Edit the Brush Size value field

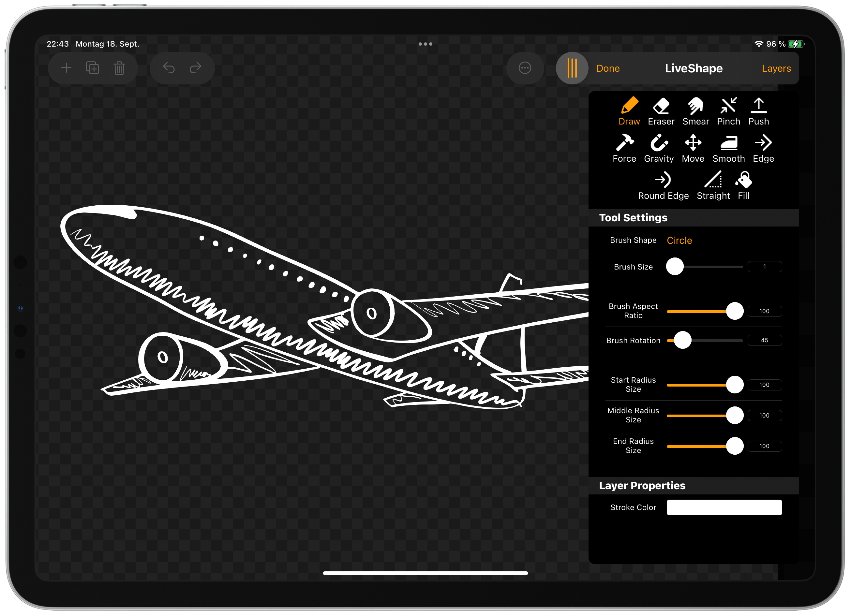click(764, 267)
